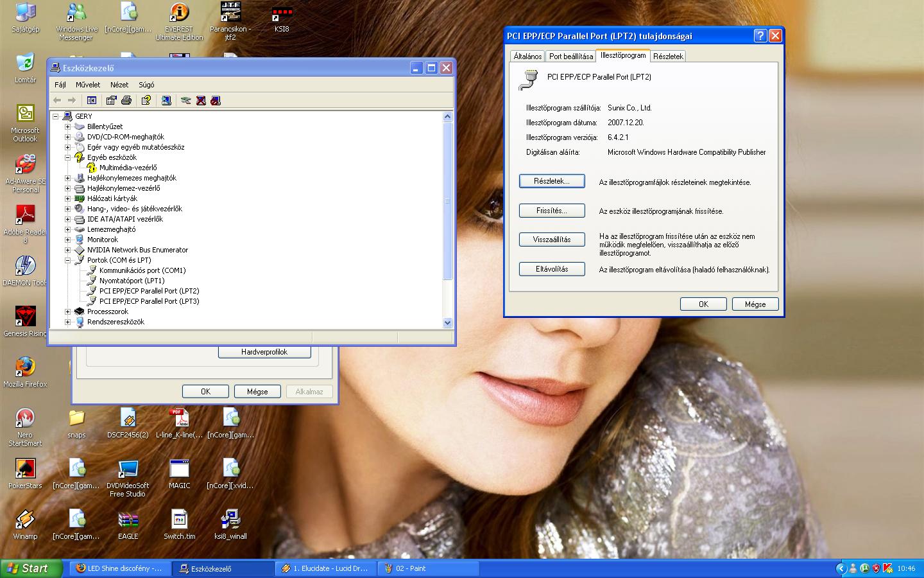
Task: Open the Fájl menu
Action: point(60,85)
